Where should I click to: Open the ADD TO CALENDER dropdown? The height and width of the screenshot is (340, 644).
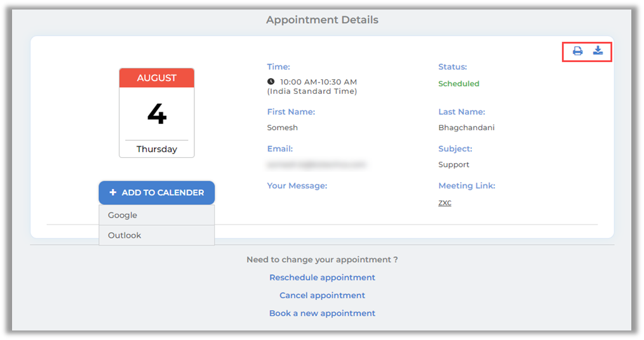pyautogui.click(x=157, y=192)
